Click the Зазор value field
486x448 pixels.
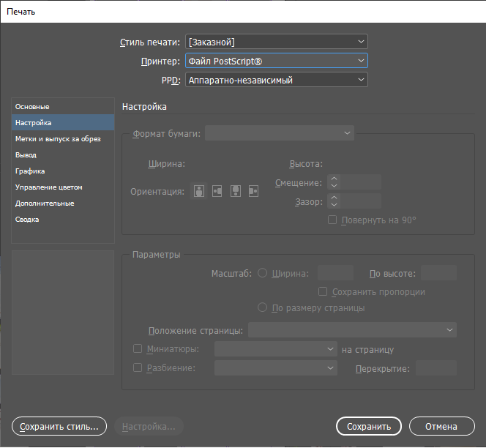[361, 201]
